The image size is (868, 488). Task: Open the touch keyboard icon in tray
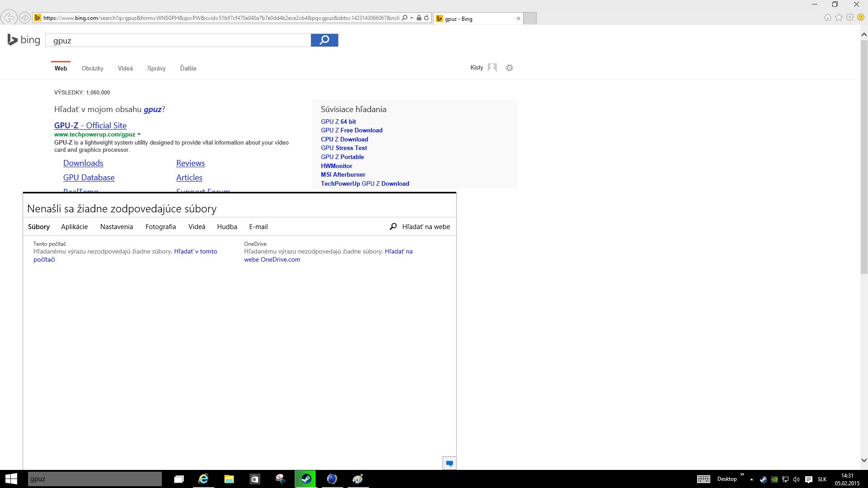[x=703, y=479]
